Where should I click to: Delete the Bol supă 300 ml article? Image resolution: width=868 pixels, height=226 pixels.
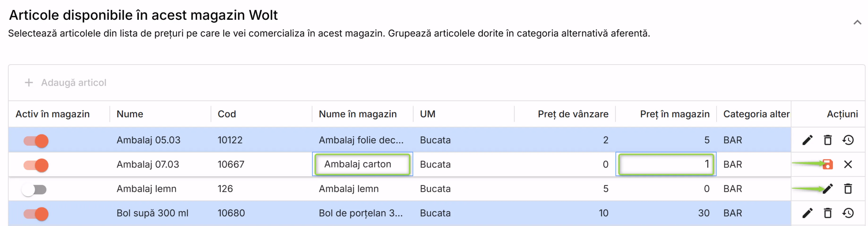(x=828, y=213)
